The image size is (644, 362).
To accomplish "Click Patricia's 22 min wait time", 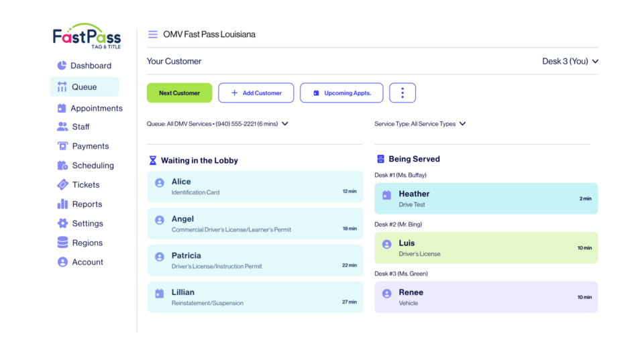I will coord(350,265).
